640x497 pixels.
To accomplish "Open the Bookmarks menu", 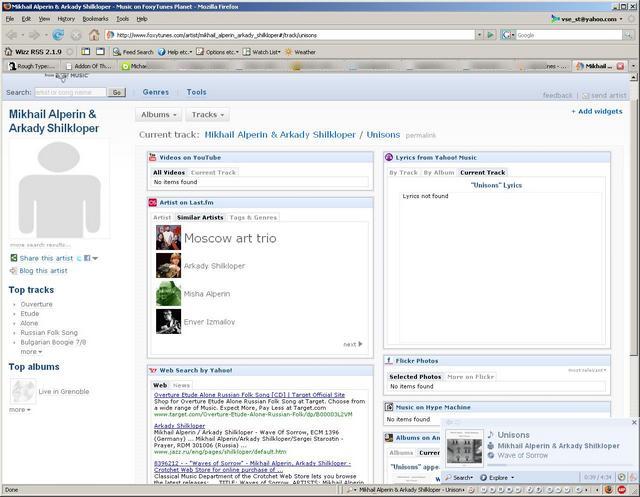I will (x=95, y=19).
